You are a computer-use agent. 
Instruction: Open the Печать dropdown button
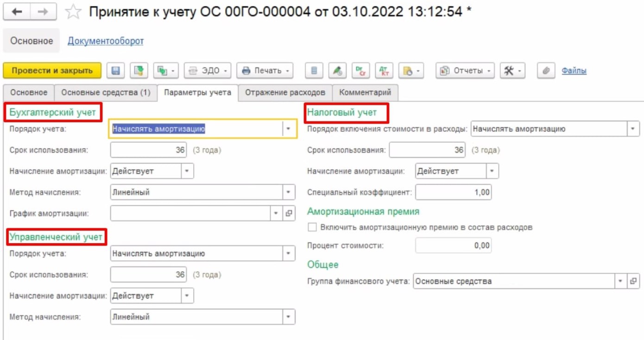265,71
